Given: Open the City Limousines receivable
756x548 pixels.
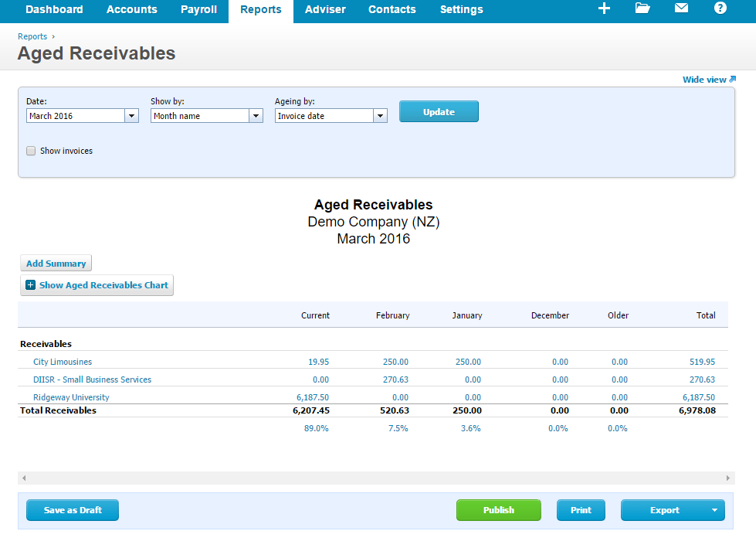Looking at the screenshot, I should click(x=63, y=362).
